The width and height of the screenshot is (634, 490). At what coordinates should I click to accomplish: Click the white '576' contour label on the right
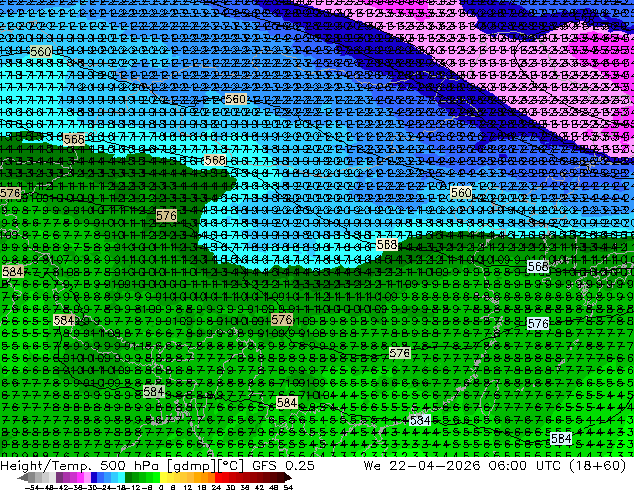coord(538,323)
